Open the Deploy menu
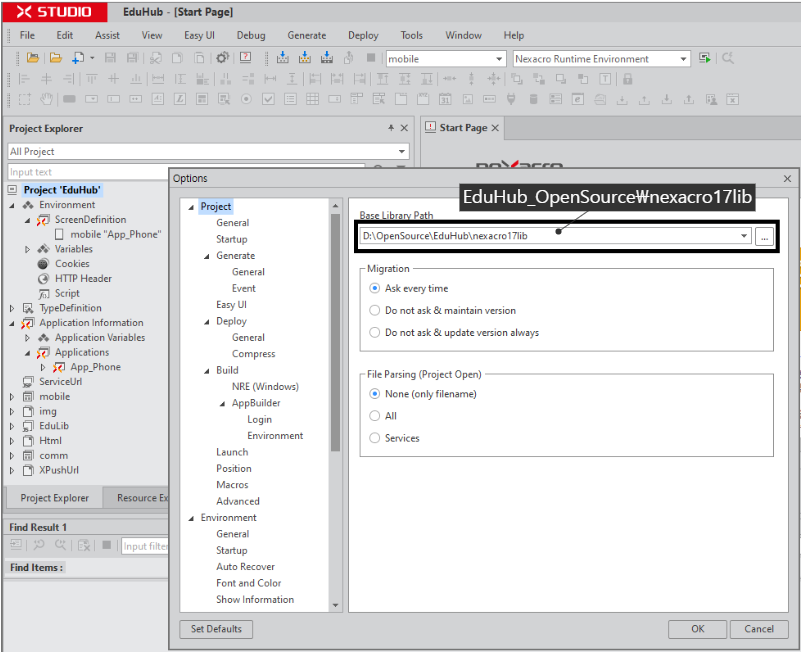This screenshot has height=653, width=802. tap(363, 35)
